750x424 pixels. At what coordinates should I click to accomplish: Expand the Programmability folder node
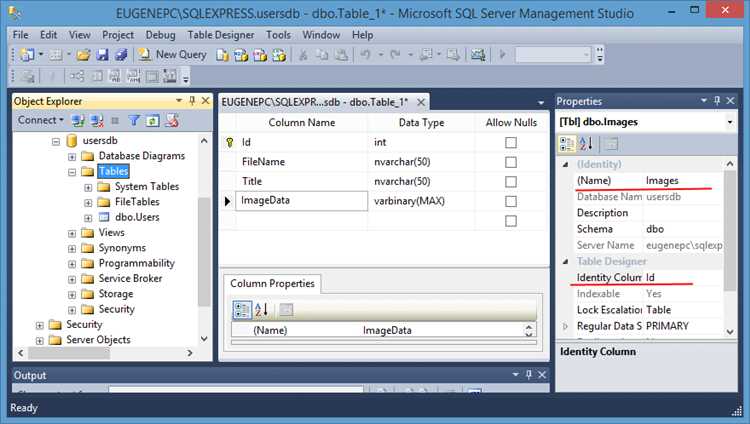[x=72, y=264]
